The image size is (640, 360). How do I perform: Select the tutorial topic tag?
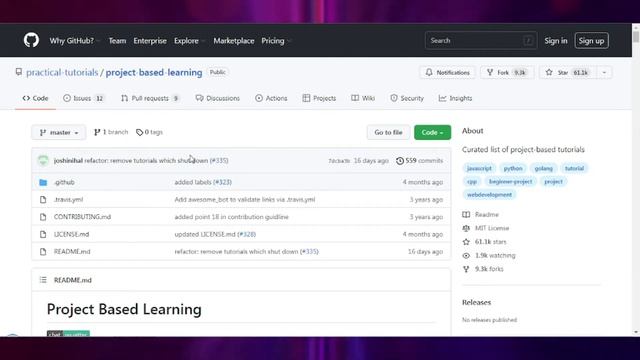pos(574,168)
